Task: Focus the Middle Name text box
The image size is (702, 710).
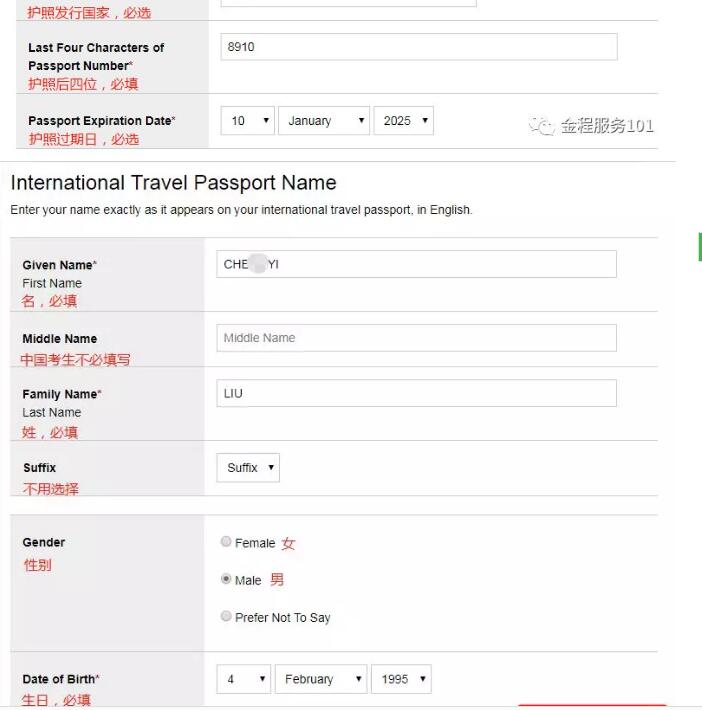Action: click(x=416, y=338)
